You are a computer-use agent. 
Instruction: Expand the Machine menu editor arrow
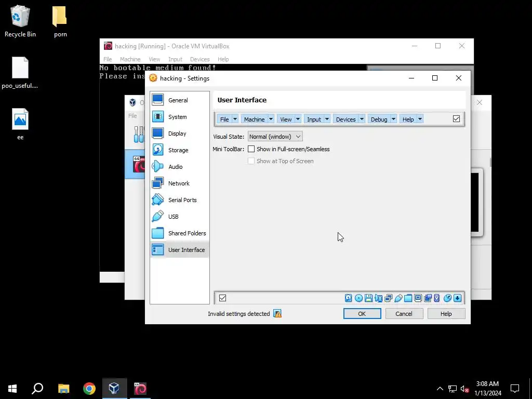271,119
